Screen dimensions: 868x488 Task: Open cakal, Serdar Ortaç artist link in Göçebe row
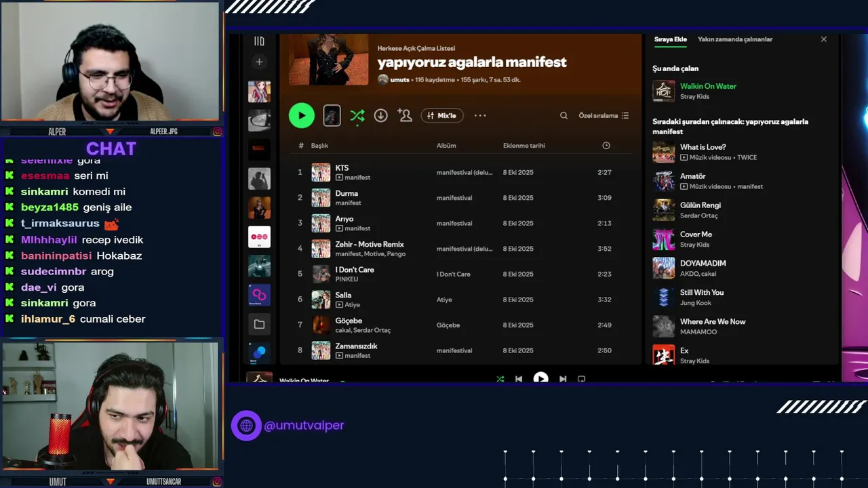click(x=363, y=330)
